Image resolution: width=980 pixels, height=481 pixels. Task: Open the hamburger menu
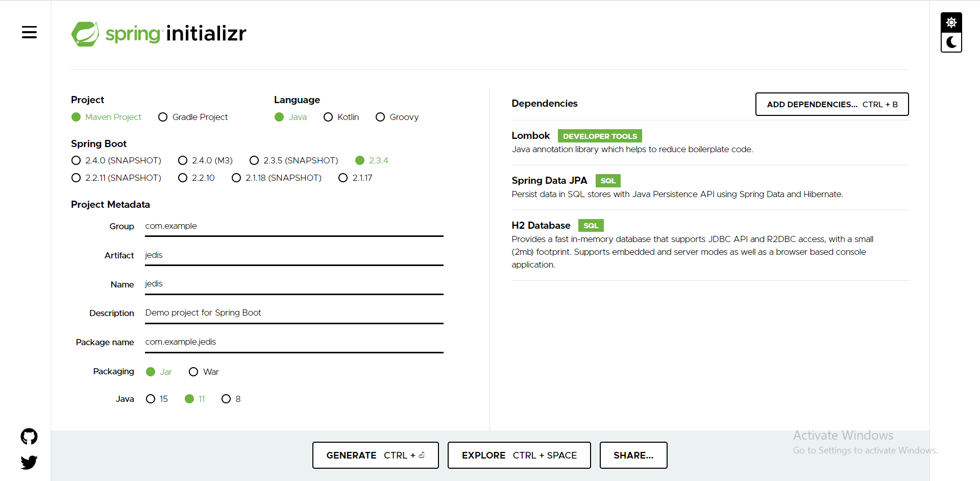tap(29, 33)
